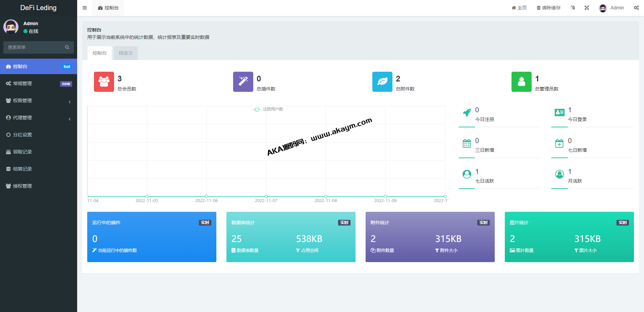Click the 搜索菜单 search input field
This screenshot has width=644, height=312.
click(x=35, y=47)
